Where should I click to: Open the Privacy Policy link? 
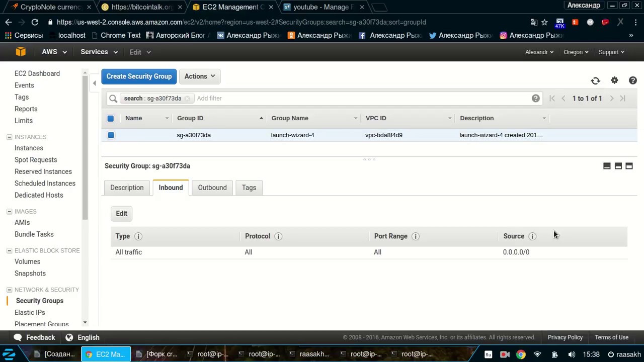pyautogui.click(x=565, y=337)
